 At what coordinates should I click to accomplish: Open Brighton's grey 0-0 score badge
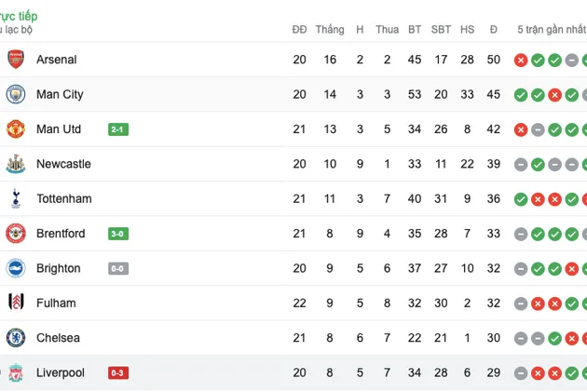click(118, 268)
